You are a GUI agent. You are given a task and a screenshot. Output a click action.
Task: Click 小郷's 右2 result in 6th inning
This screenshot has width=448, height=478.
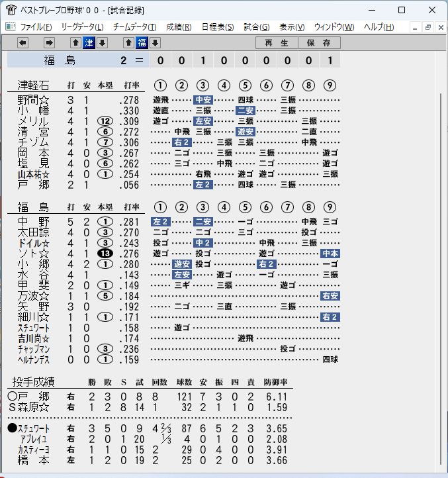(267, 264)
